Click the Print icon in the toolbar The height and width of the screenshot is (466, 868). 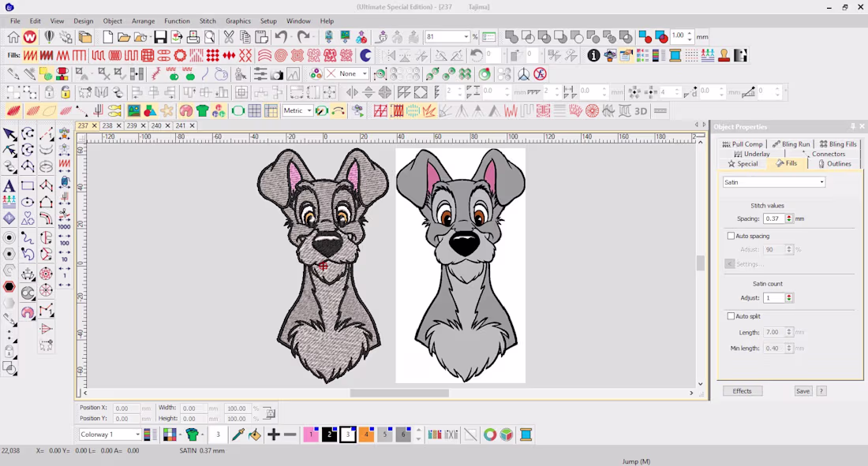tap(193, 37)
